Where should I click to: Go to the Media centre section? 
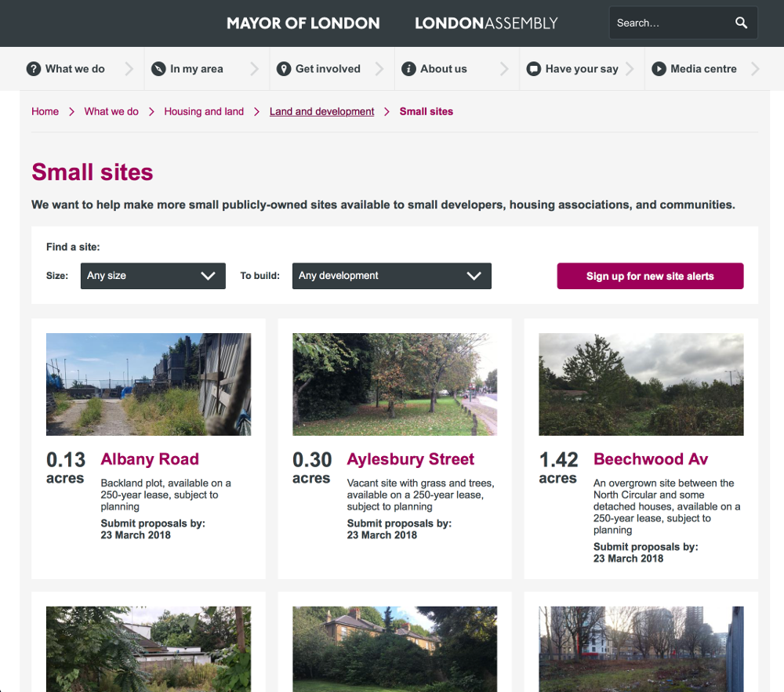click(703, 69)
